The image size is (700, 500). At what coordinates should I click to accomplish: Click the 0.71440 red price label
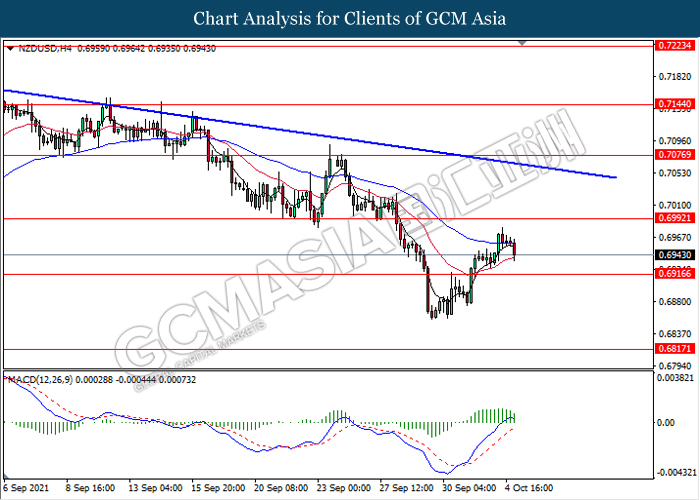pyautogui.click(x=675, y=104)
